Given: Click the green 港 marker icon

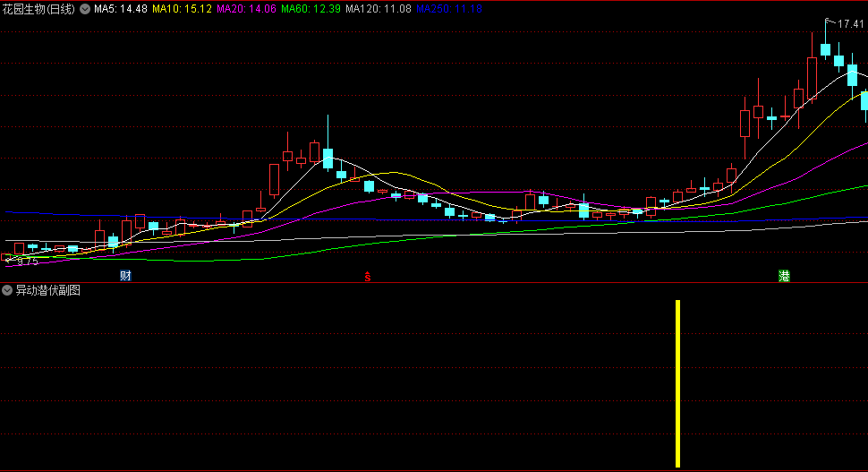Looking at the screenshot, I should (784, 275).
